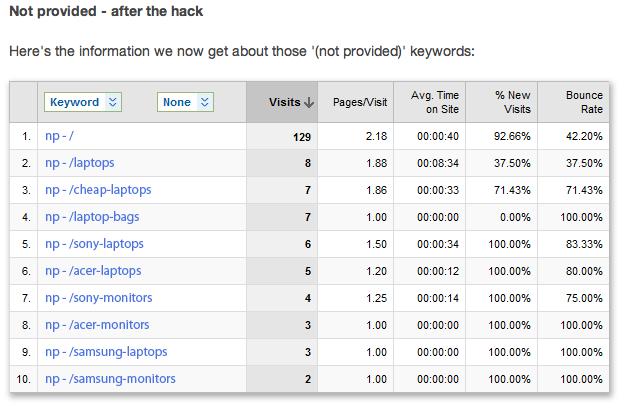Select 'np - /acer-monitors' keyword
The image size is (627, 414).
coord(96,325)
